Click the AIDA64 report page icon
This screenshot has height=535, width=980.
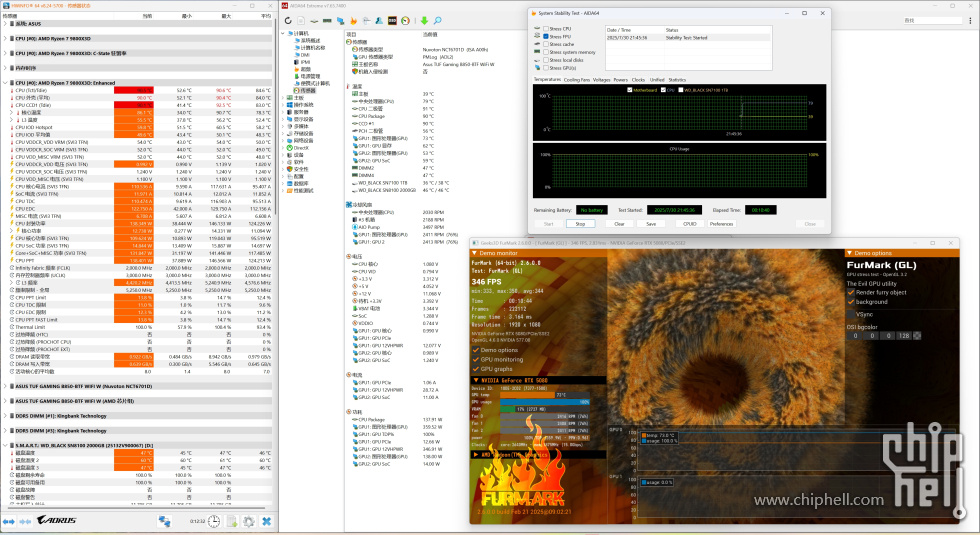pyautogui.click(x=301, y=21)
